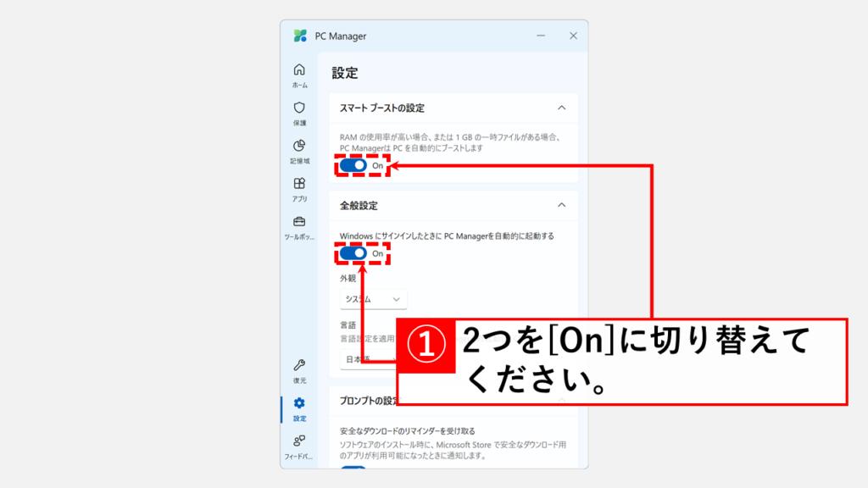Minimize the PC Manager window

pyautogui.click(x=541, y=36)
